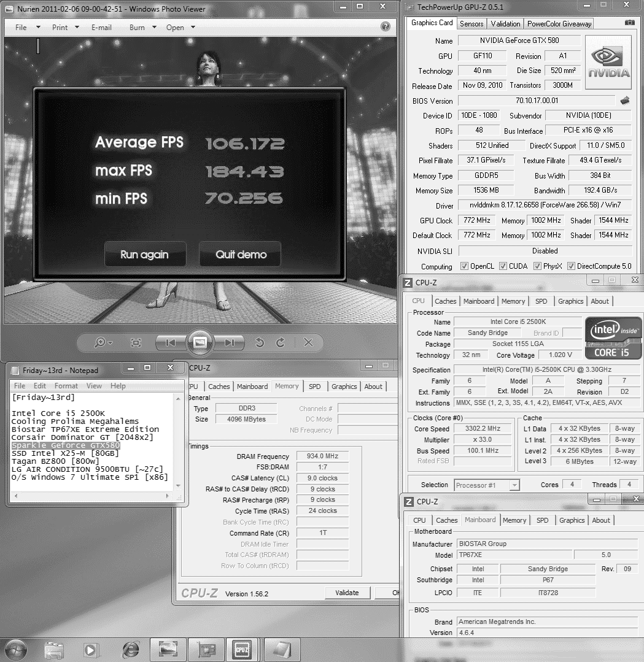The height and width of the screenshot is (662, 644).
Task: Switch to GPU-Z Sensors tab
Action: 471,24
